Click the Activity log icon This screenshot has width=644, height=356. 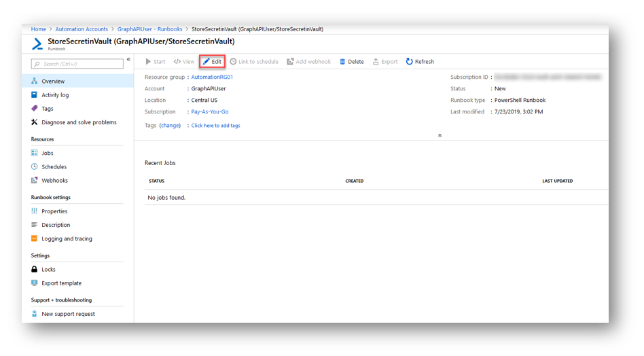point(35,94)
